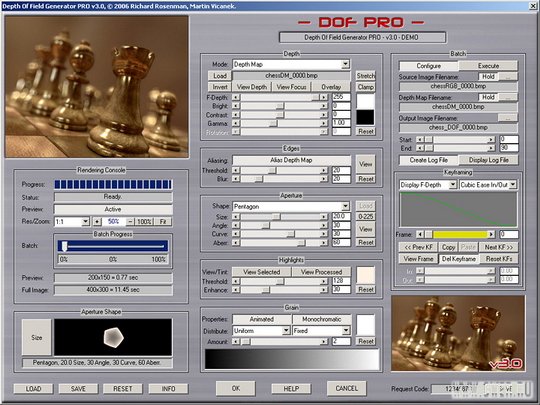Click Grain Amount slider right arrow
Image resolution: width=540 pixels, height=405 pixels.
click(x=323, y=341)
